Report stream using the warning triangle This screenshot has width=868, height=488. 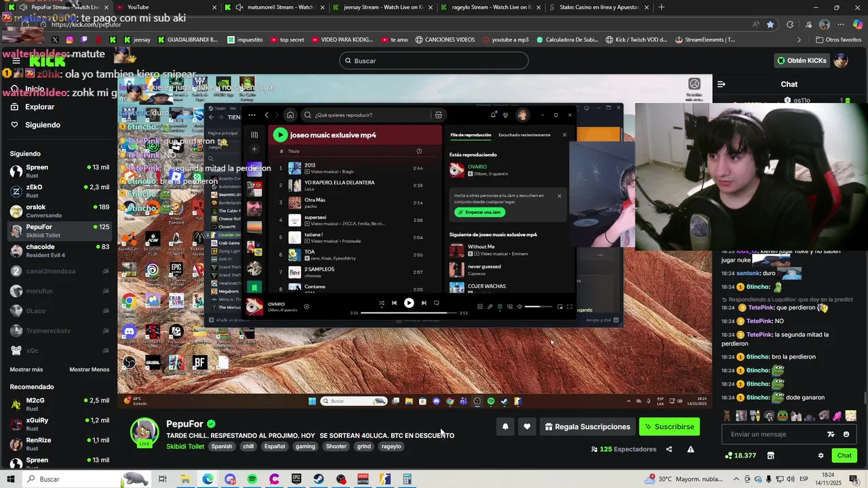[x=690, y=449]
